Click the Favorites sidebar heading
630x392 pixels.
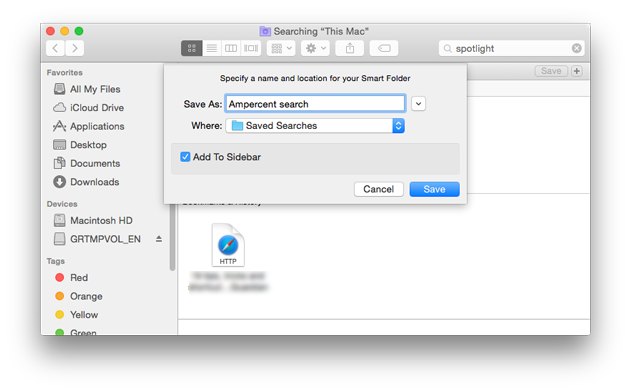pyautogui.click(x=65, y=73)
